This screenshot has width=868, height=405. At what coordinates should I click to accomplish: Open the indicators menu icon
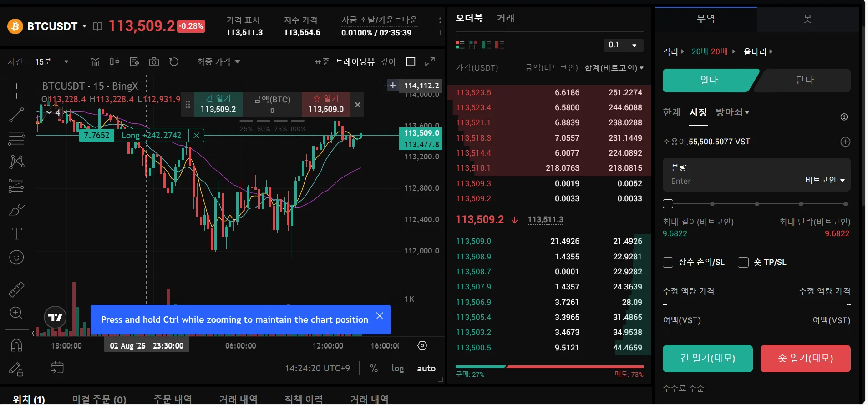95,61
